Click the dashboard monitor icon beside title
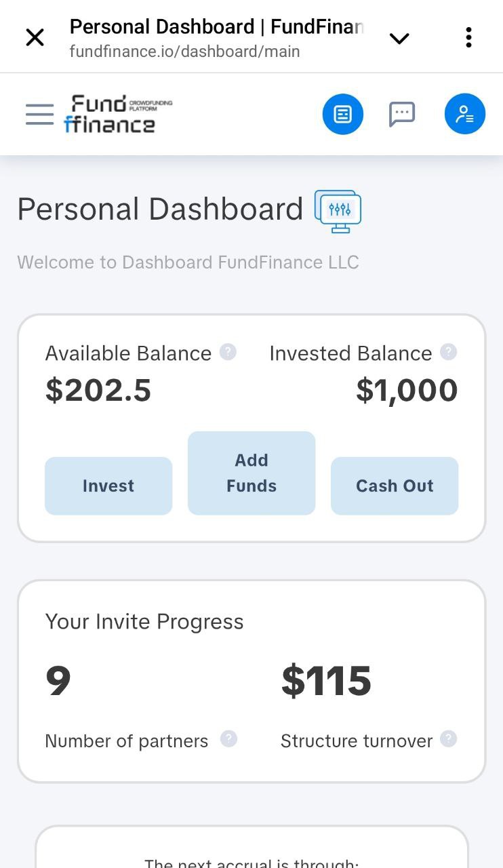 tap(338, 211)
